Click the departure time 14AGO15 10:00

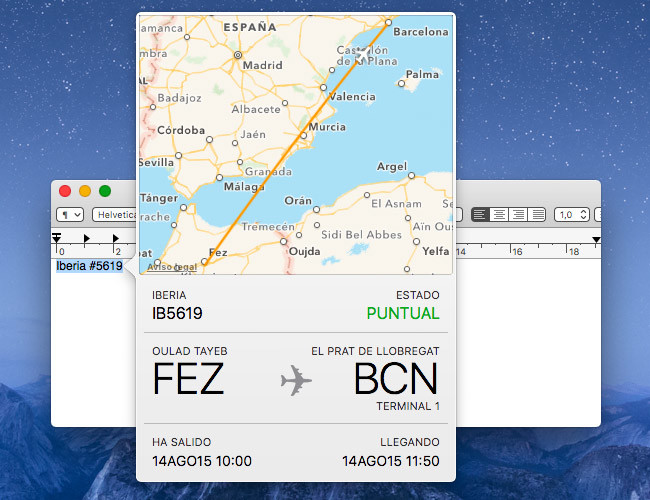[x=202, y=461]
